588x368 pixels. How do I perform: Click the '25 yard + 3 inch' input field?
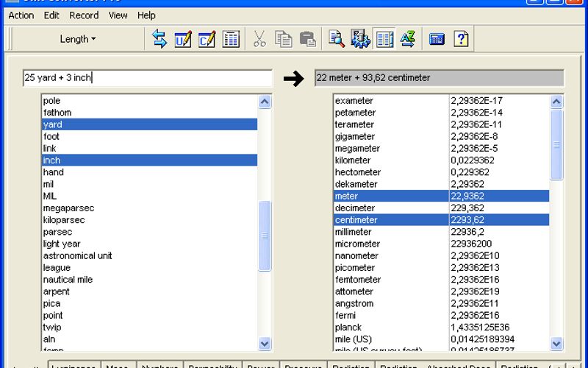coord(147,78)
